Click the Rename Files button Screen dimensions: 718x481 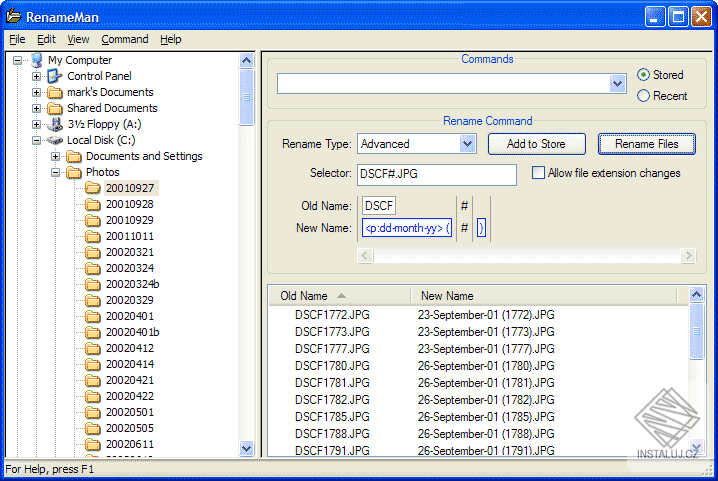tap(647, 144)
